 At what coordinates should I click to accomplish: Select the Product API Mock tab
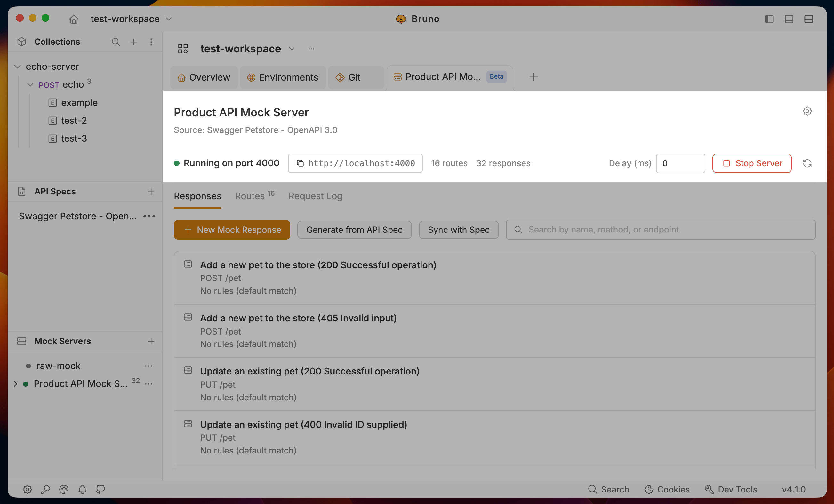tap(450, 77)
